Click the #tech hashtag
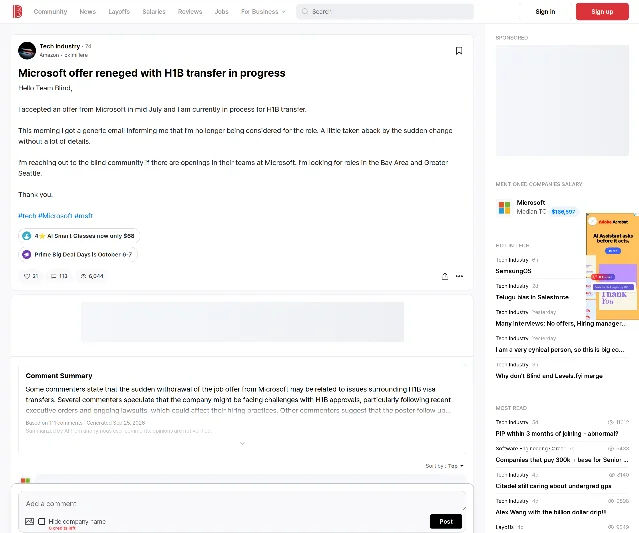The image size is (639, 533). tap(27, 216)
